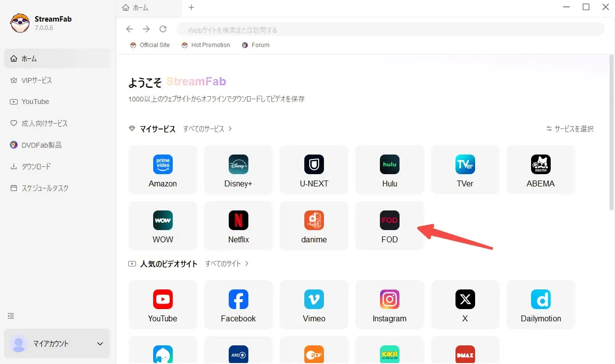Select DVDFab製品 in the sidebar
Viewport: 615px width, 364px height.
57,145
